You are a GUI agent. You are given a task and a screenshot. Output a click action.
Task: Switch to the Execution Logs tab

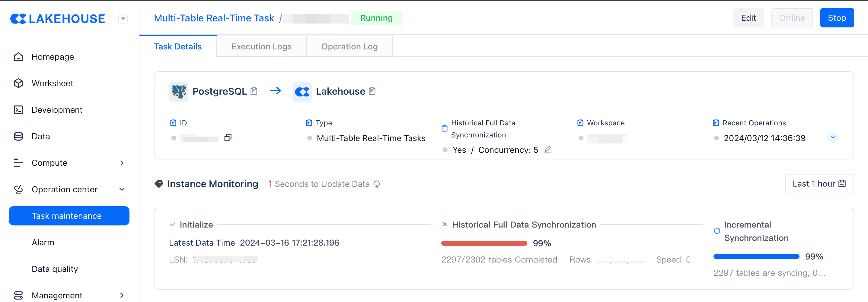(x=261, y=46)
